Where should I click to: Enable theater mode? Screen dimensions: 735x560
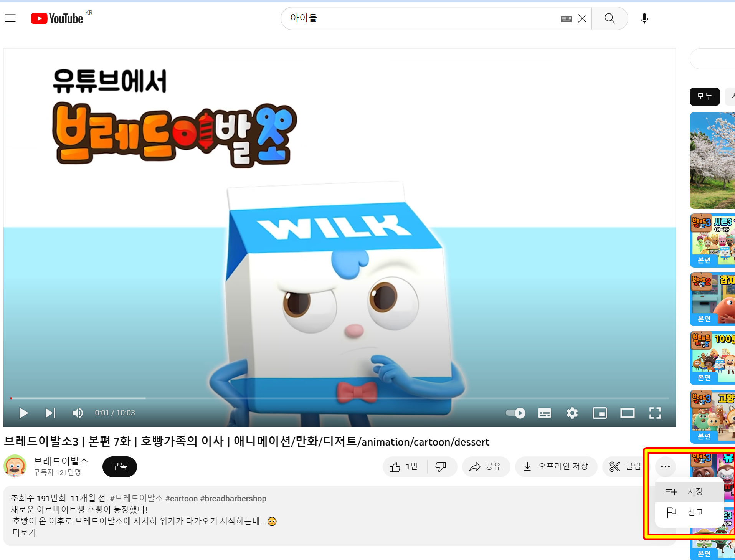tap(627, 413)
